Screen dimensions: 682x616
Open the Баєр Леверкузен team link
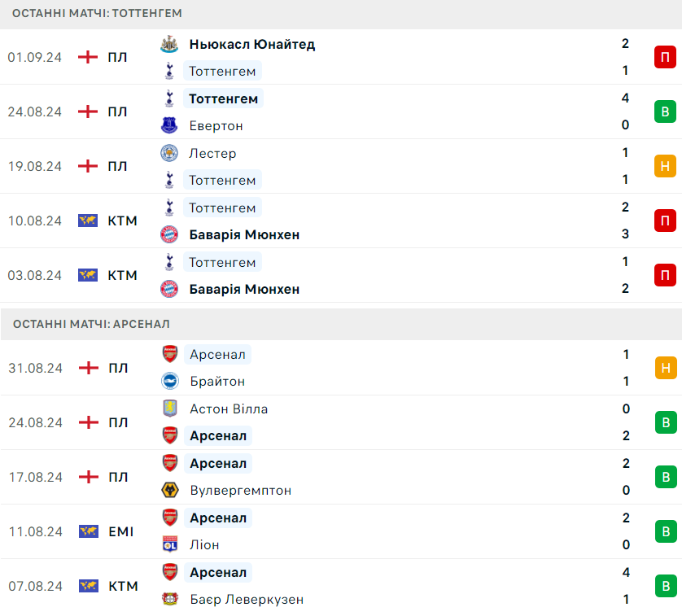[x=247, y=599]
